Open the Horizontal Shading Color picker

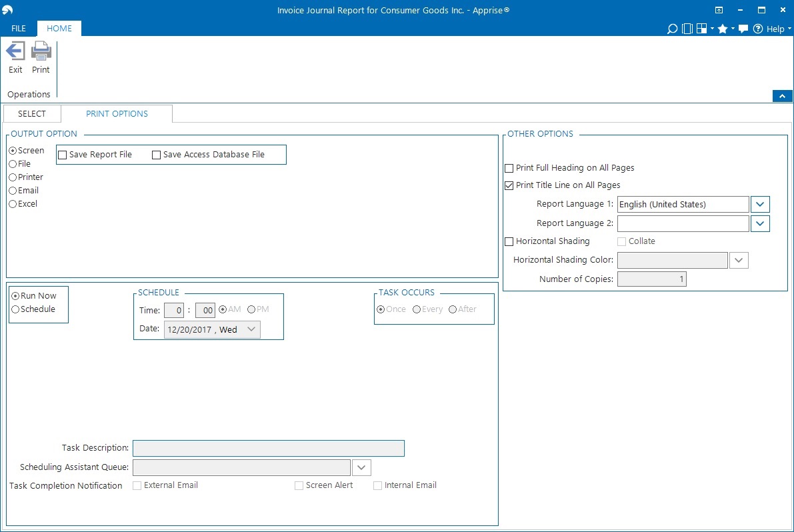click(x=739, y=260)
